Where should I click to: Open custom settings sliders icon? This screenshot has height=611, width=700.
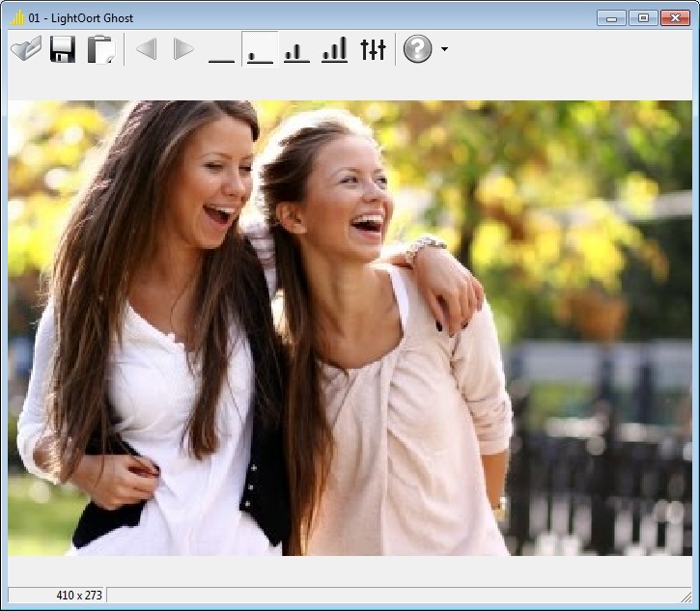coord(373,49)
